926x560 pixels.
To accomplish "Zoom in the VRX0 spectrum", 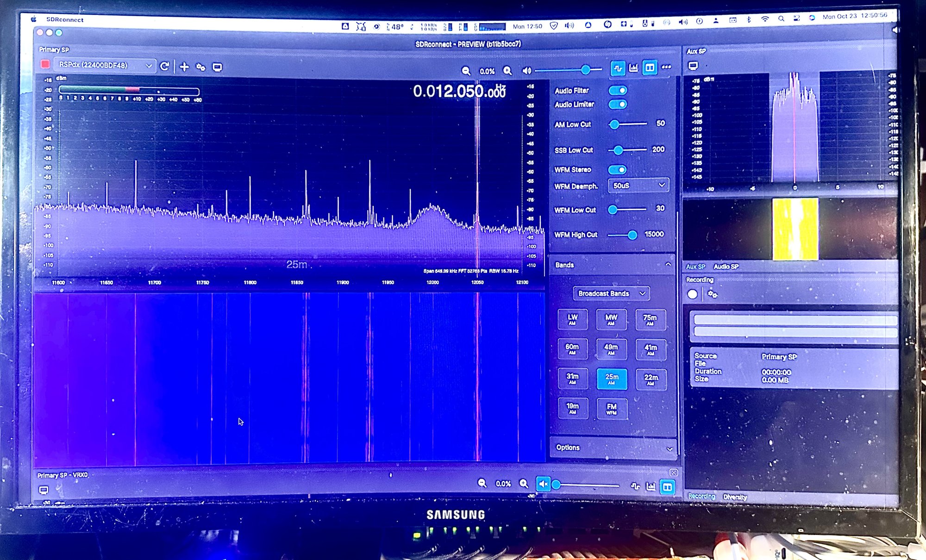I will click(x=524, y=484).
